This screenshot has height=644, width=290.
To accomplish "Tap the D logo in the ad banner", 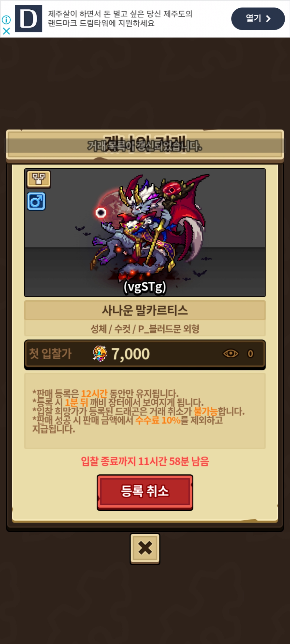I will pyautogui.click(x=28, y=19).
